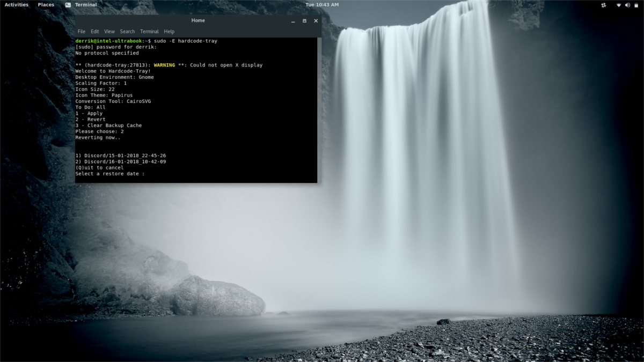Click the "Select a restore date :" prompt line
Screen dimensions: 644x362
coord(110,174)
